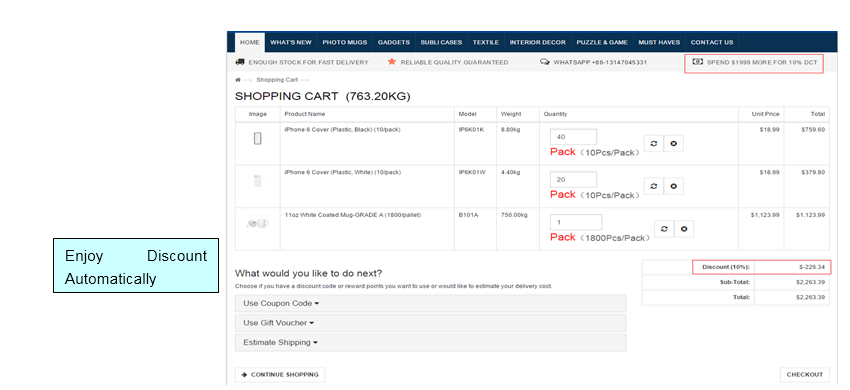The height and width of the screenshot is (390, 850).
Task: Click the home icon in breadcrumb
Action: 237,80
